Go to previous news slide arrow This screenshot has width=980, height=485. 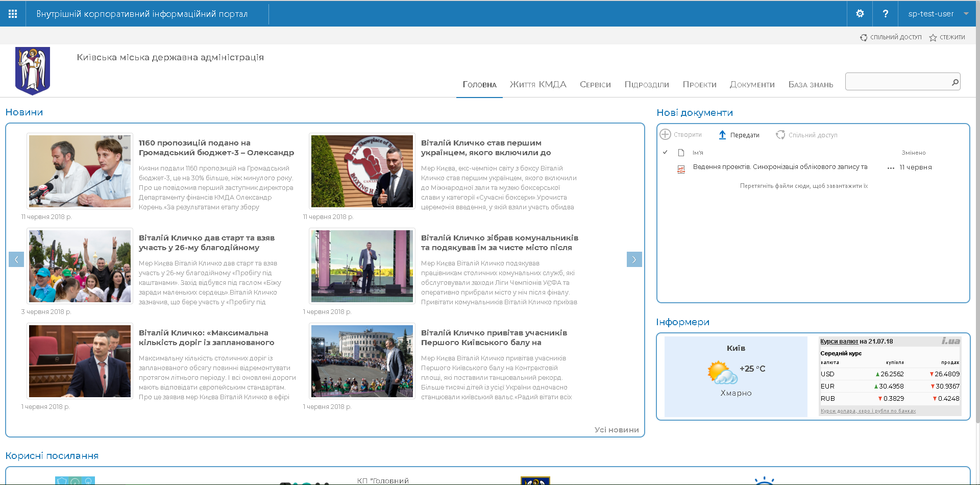tap(16, 259)
